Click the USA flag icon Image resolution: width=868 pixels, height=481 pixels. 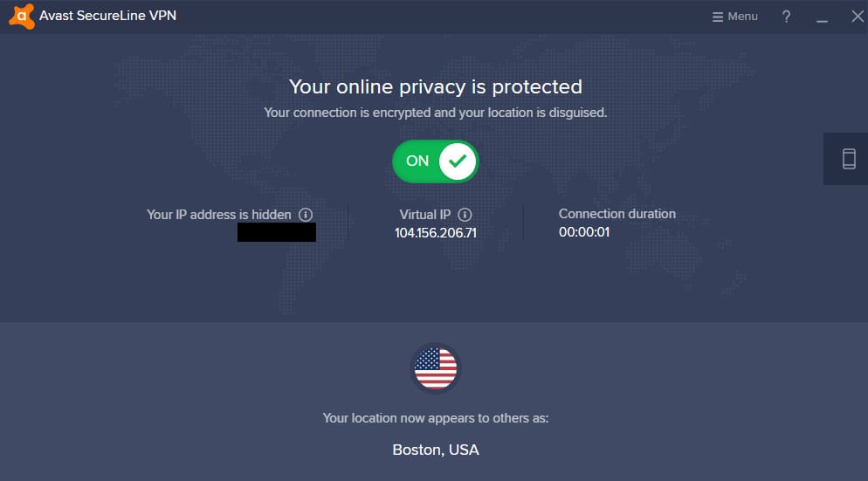(436, 368)
